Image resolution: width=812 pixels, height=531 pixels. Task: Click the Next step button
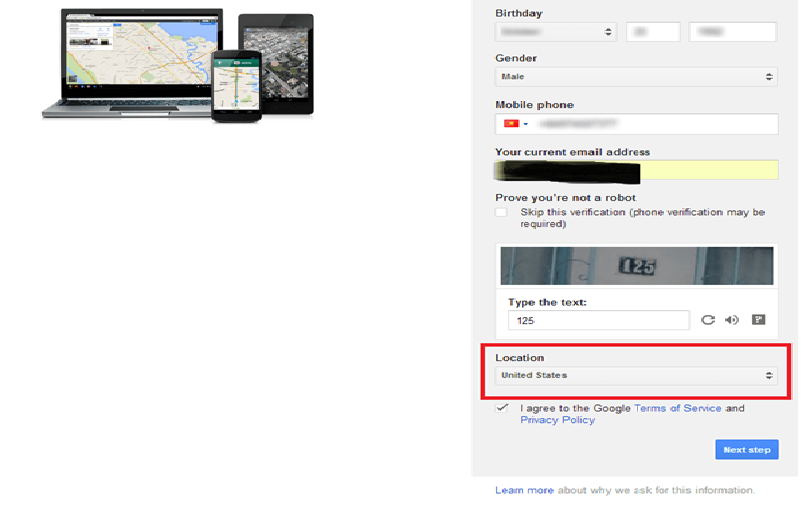click(x=747, y=450)
